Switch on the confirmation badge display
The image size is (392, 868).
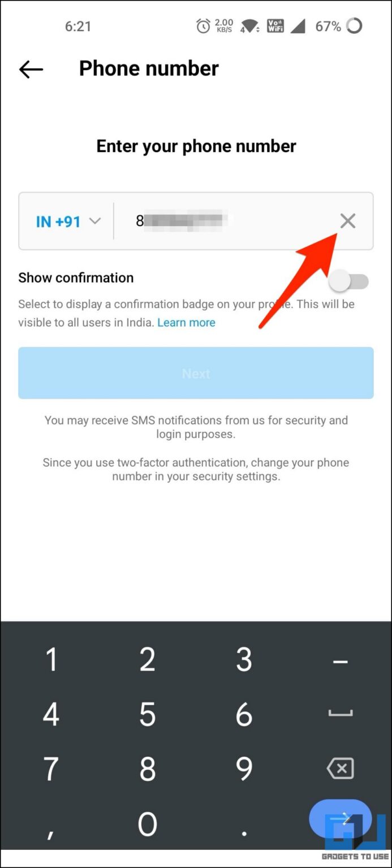point(349,281)
